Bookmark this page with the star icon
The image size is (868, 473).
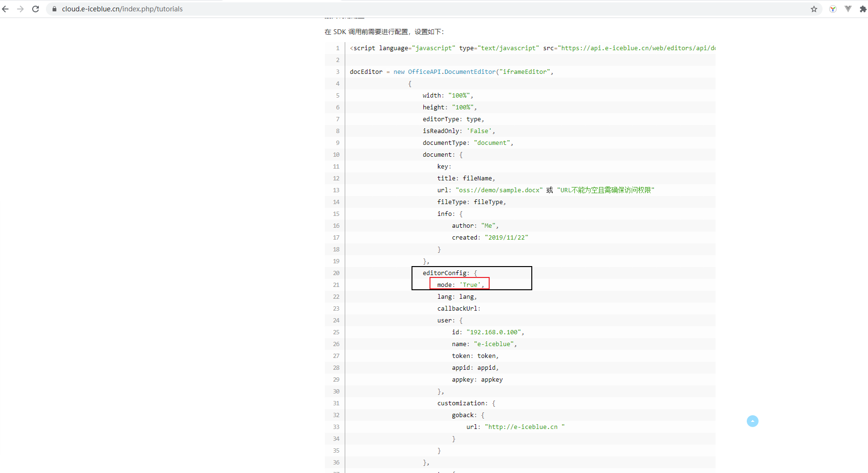coord(814,9)
